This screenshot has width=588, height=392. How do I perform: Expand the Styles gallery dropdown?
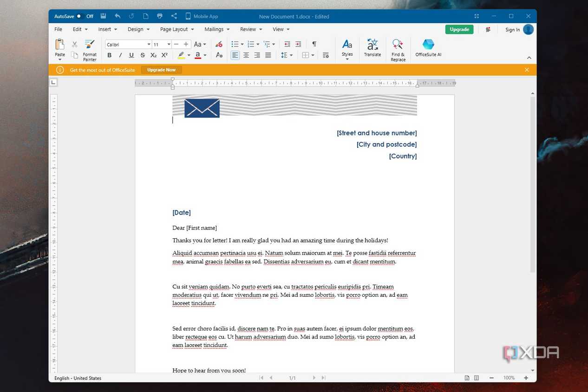pos(347,59)
